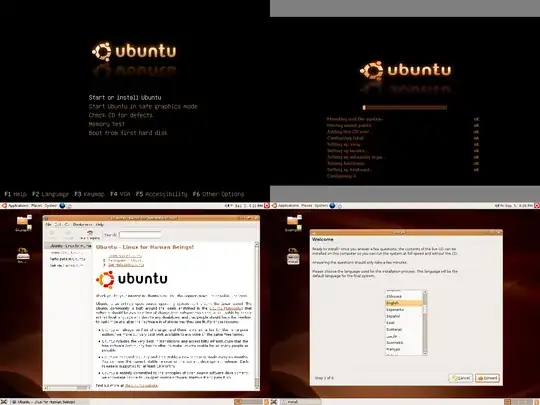
Task: Click Back arrow in help browser toolbar
Action: point(52,235)
